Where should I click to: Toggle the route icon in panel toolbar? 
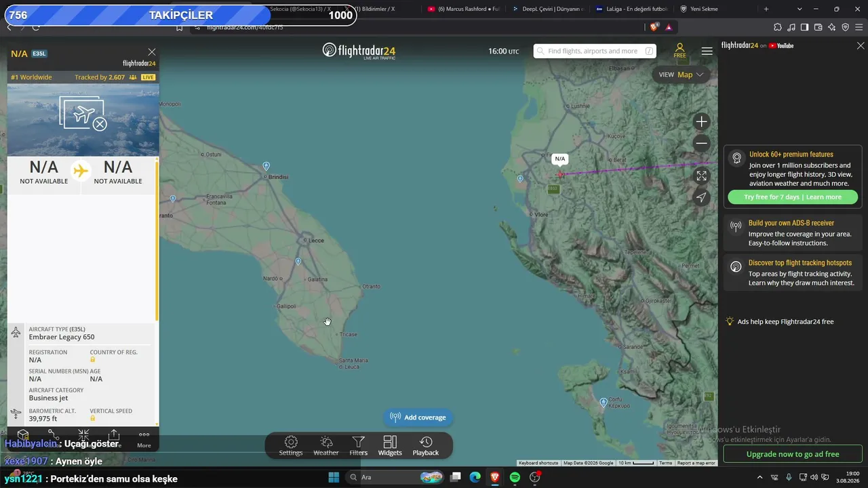[53, 435]
